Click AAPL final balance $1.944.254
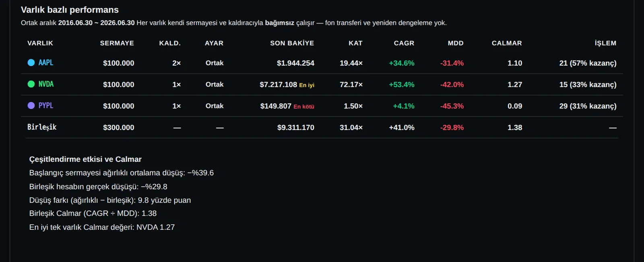Image resolution: width=644 pixels, height=262 pixels. point(295,63)
